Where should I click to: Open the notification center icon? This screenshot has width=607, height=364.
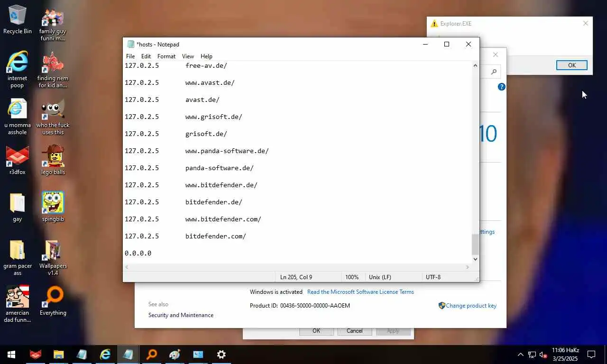click(591, 354)
